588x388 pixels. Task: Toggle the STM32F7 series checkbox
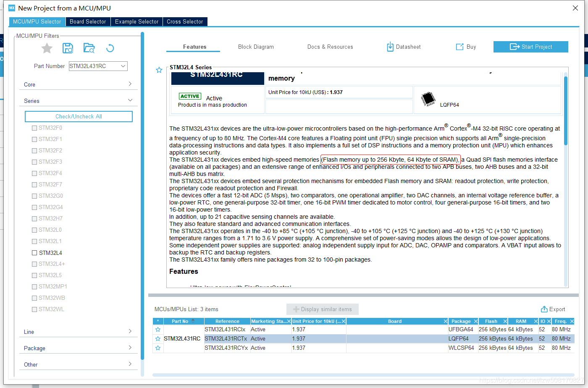pyautogui.click(x=34, y=185)
